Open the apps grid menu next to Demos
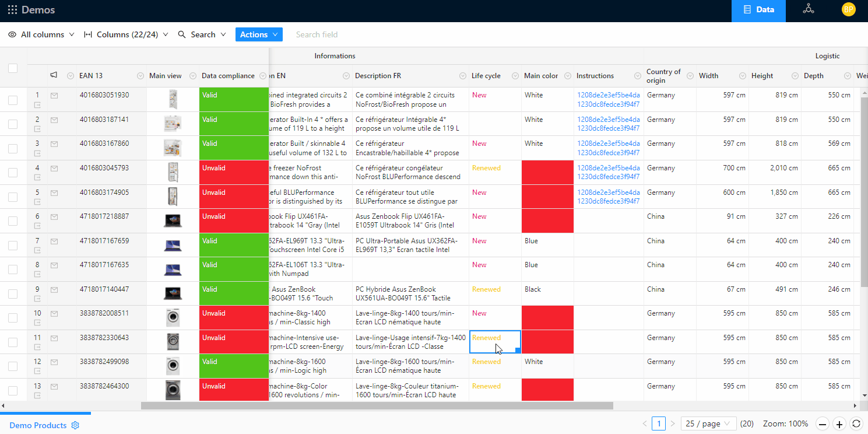Screen dimensions: 868x434 click(x=12, y=10)
